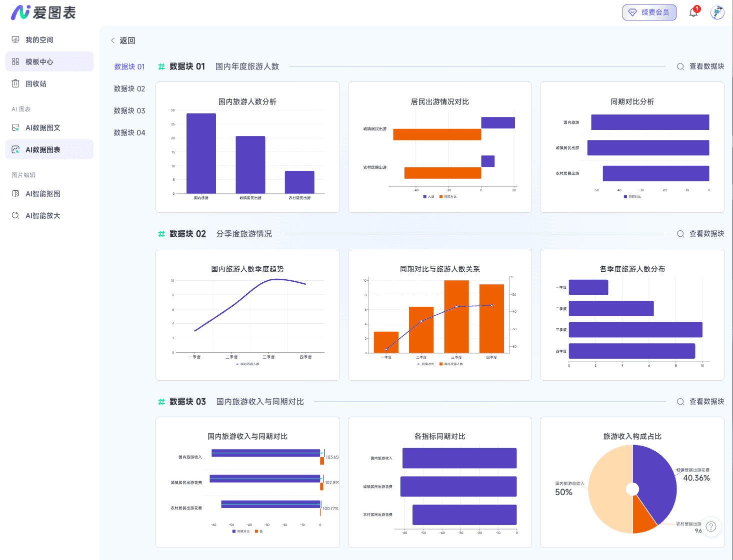Image resolution: width=733 pixels, height=560 pixels.
Task: Select the 同期对比分析 chart card
Action: point(632,147)
